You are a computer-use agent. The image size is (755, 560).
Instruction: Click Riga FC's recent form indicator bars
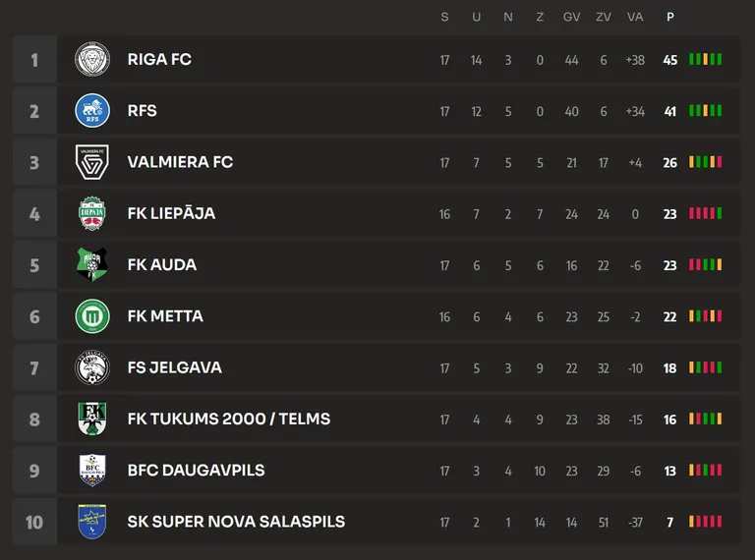[x=706, y=59]
